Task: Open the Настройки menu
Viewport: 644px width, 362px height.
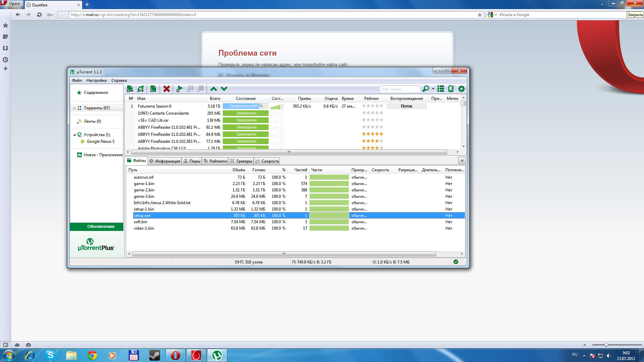Action: (97, 80)
